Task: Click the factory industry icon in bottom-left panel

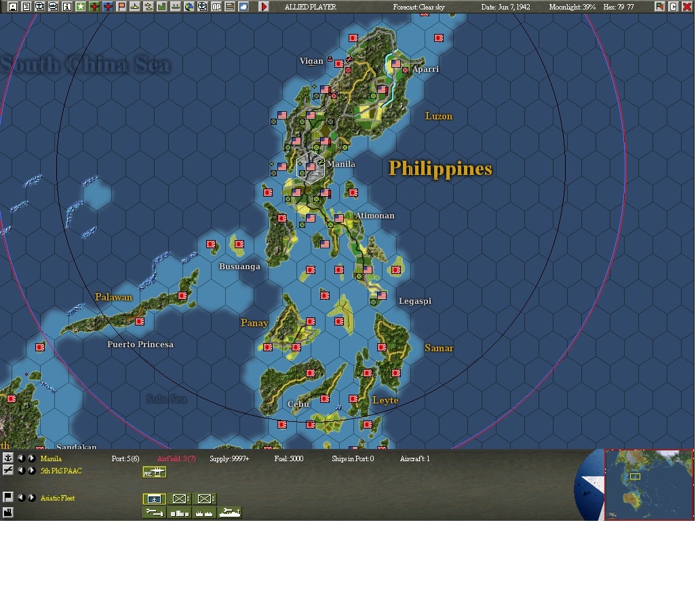Action: (8, 513)
